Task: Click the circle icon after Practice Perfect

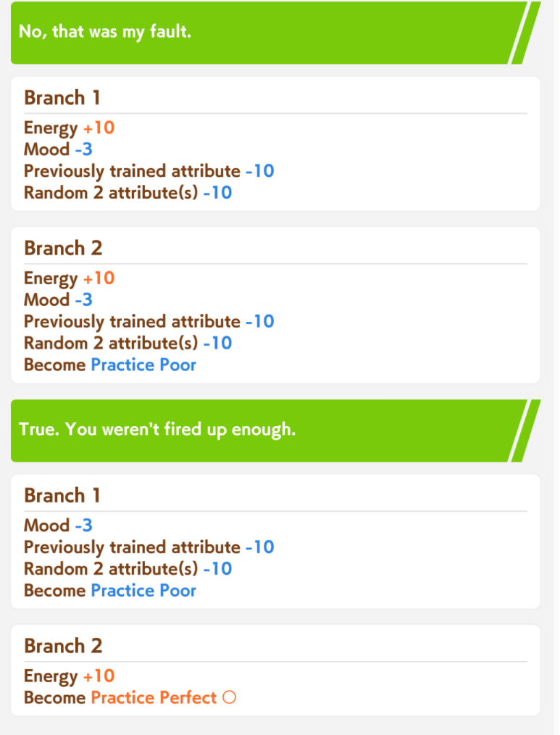Action: click(230, 698)
